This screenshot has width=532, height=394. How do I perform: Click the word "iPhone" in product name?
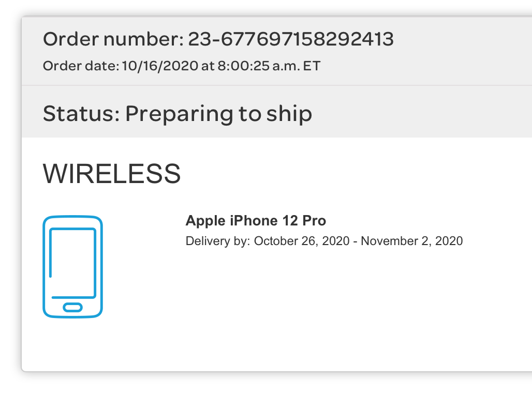coord(254,221)
